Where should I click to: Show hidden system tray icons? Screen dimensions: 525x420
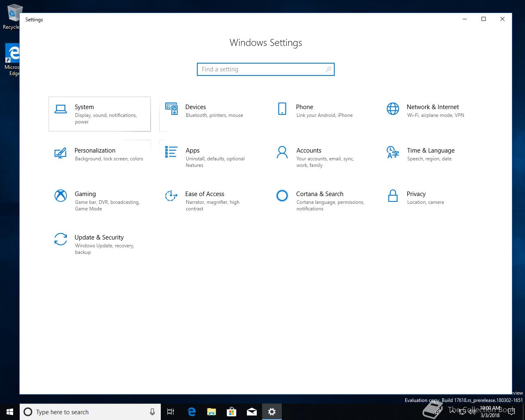(452, 412)
